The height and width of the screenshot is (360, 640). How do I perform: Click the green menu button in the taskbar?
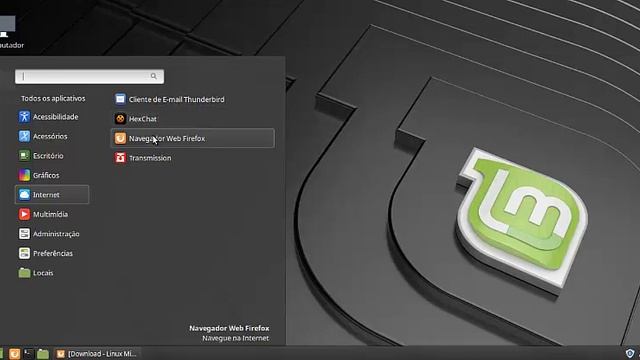[1, 353]
